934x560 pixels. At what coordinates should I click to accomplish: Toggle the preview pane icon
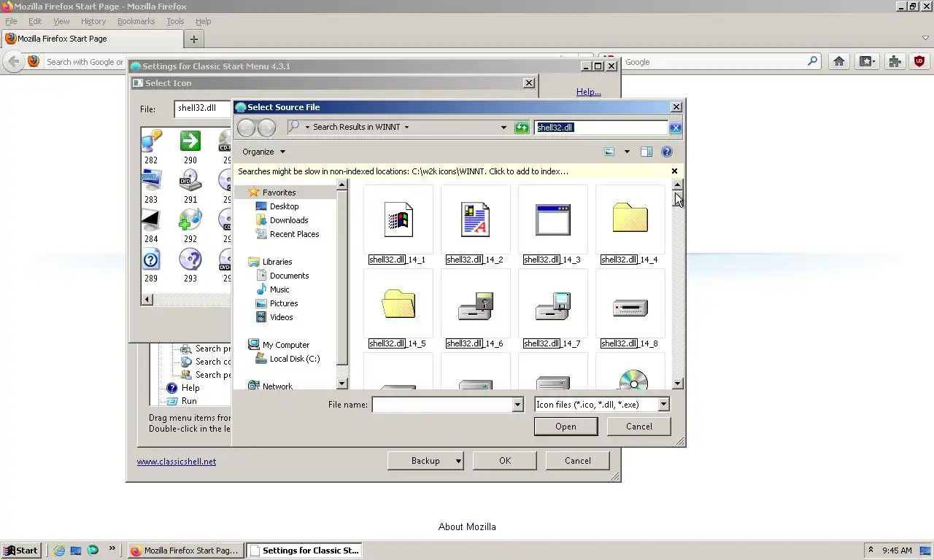(647, 152)
